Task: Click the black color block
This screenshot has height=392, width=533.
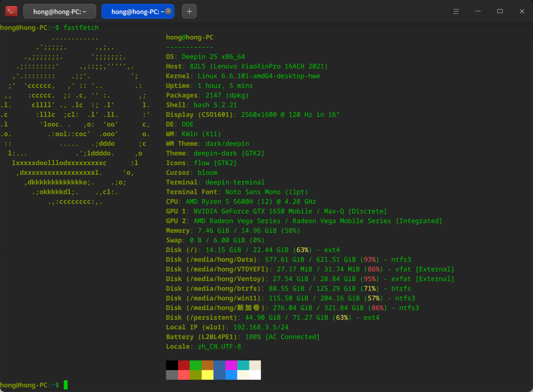Action: [172, 365]
